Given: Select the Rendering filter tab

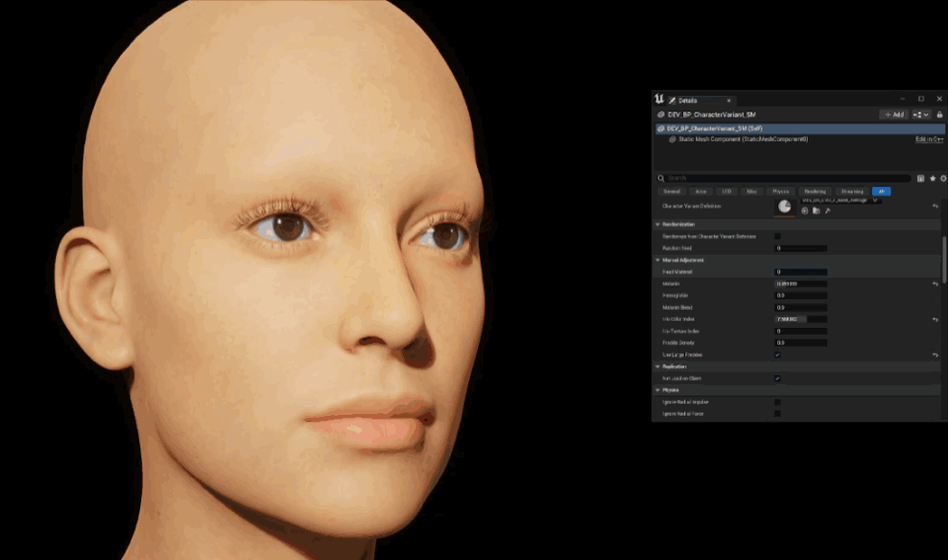Looking at the screenshot, I should (815, 192).
